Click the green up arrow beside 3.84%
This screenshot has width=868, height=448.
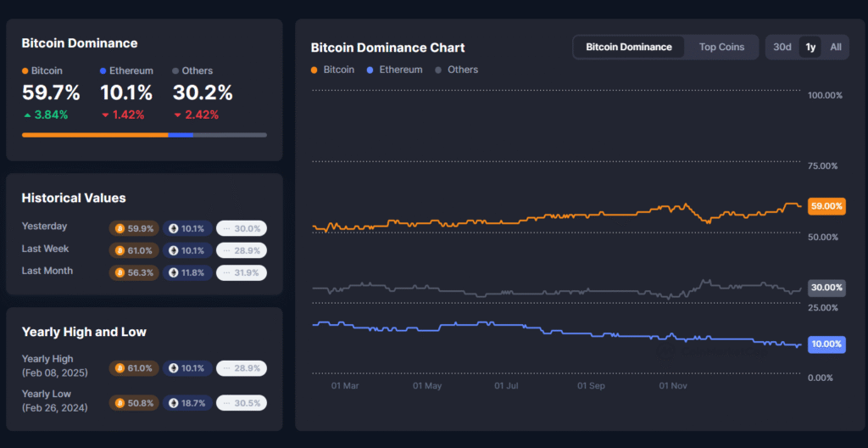pos(27,115)
